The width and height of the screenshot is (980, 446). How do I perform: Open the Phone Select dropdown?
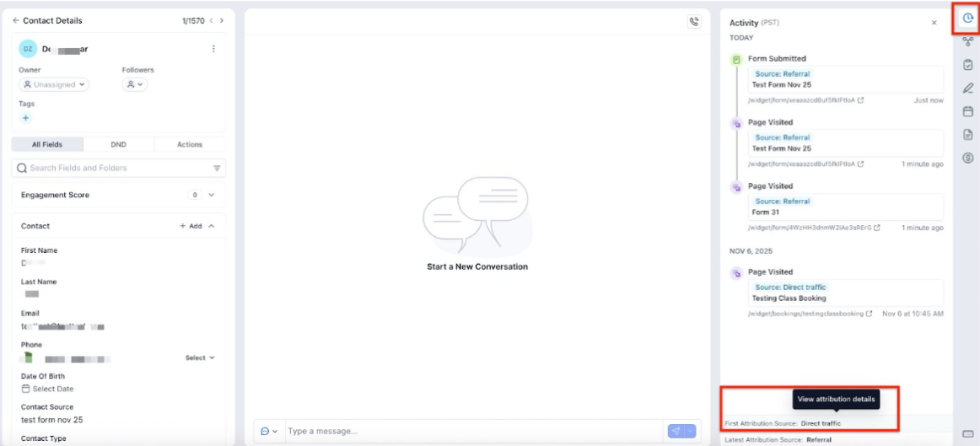(200, 358)
